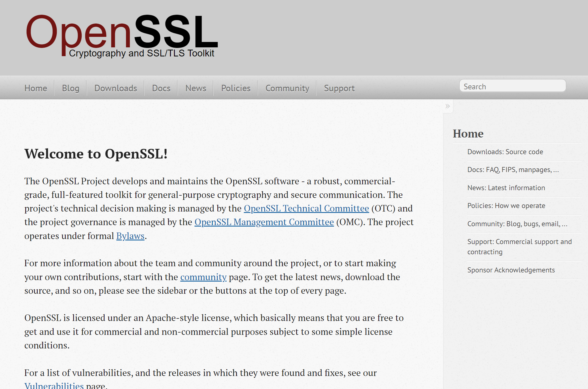The width and height of the screenshot is (588, 389).
Task: Open Community in the top navigation
Action: [x=287, y=88]
